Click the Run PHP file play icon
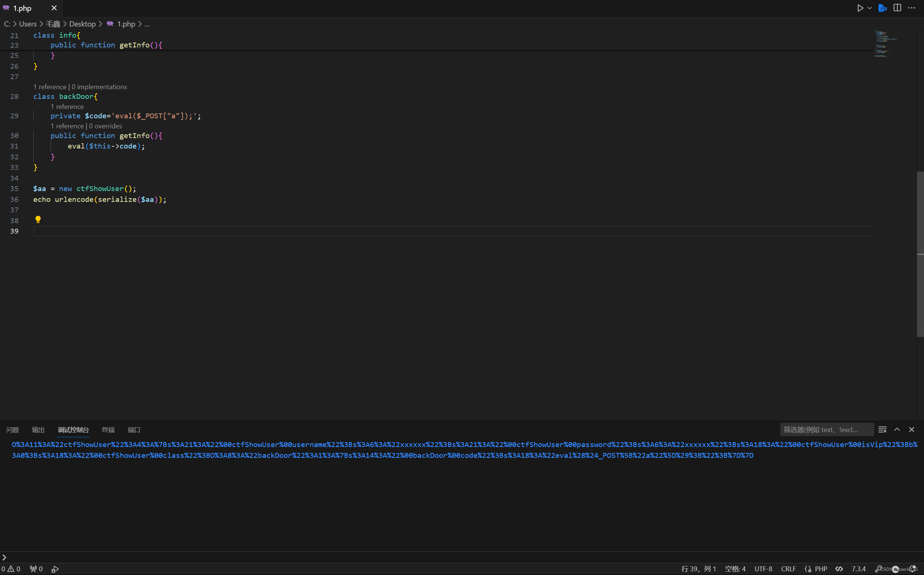 click(860, 8)
